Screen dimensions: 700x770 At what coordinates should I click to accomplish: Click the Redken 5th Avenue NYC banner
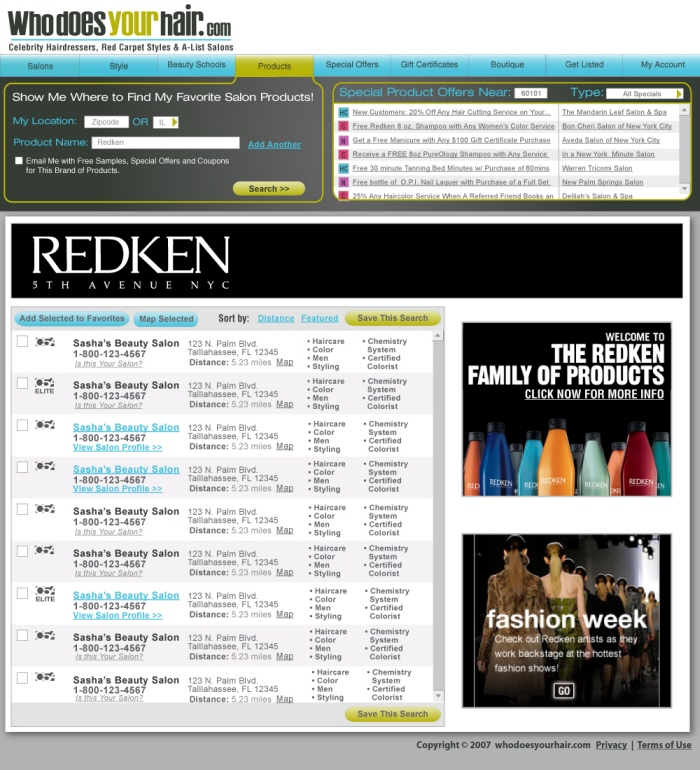click(x=347, y=261)
